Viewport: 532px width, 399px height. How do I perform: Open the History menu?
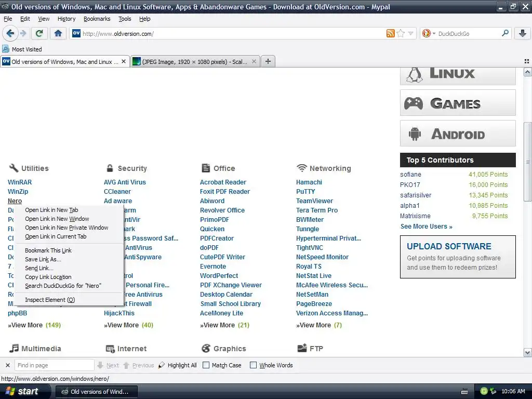[66, 19]
